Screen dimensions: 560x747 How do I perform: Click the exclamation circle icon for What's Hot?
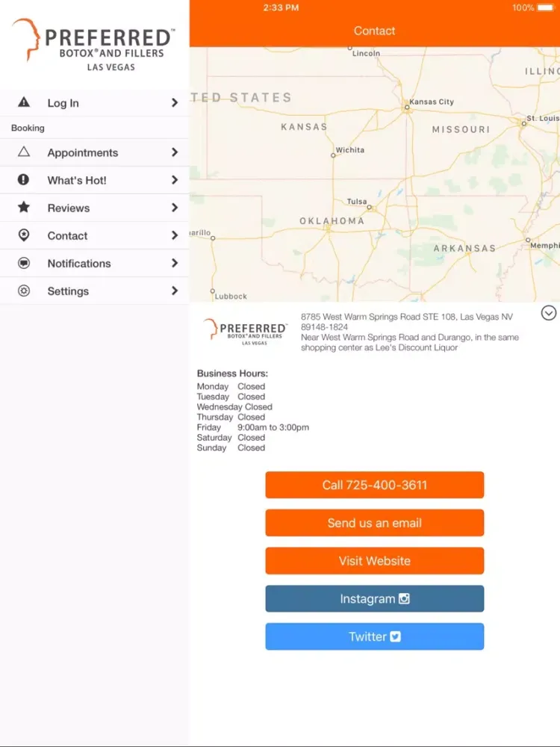point(23,179)
